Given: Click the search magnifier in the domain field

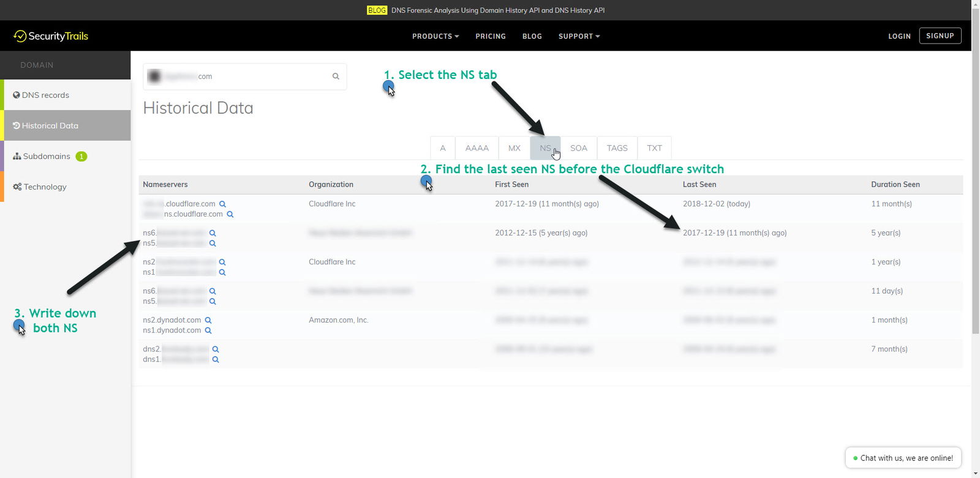Looking at the screenshot, I should coord(336,77).
